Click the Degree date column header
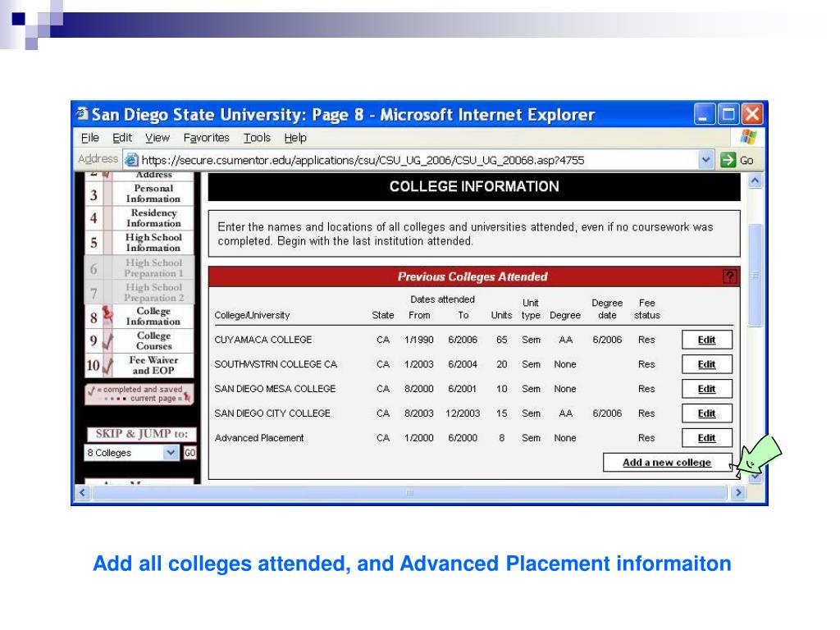This screenshot has height=630, width=840. click(607, 309)
